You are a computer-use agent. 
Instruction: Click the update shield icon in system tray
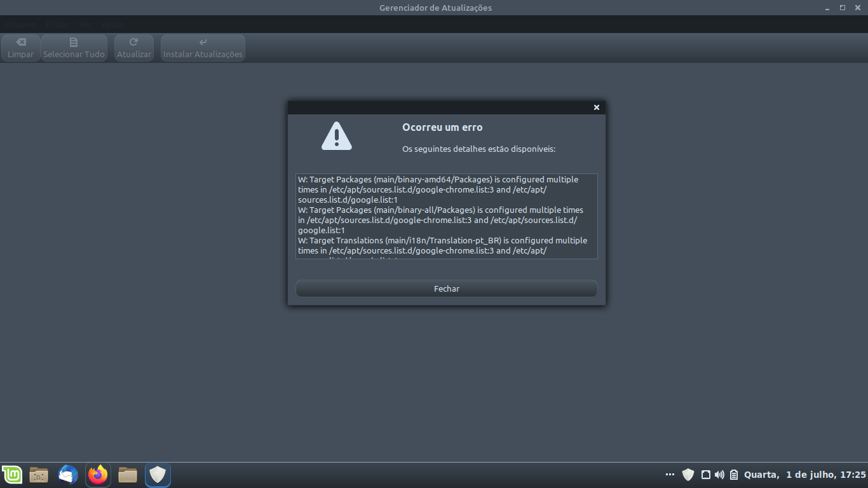click(688, 475)
